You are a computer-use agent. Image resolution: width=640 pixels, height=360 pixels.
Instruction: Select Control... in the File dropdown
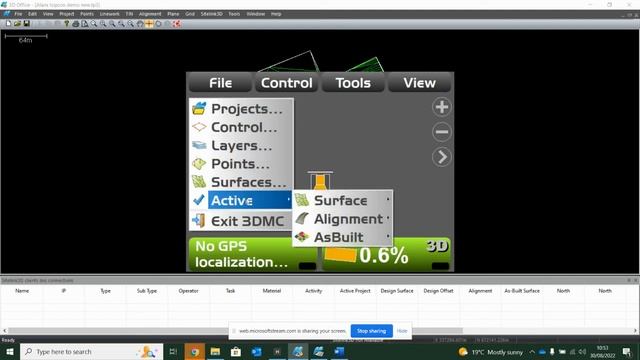click(241, 127)
